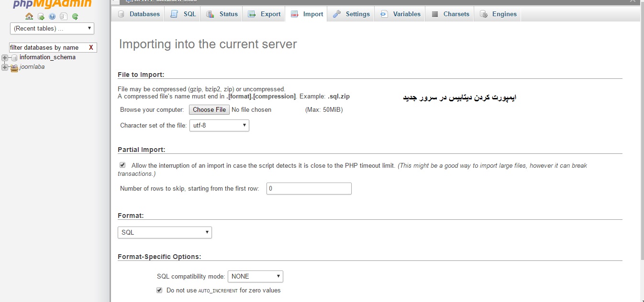
Task: Open the character set utf-8 dropdown
Action: [219, 125]
